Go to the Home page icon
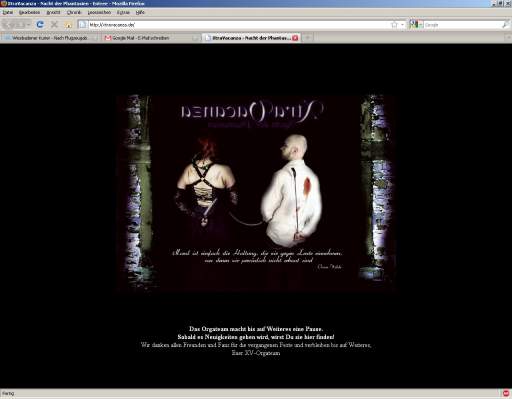 pos(68,25)
